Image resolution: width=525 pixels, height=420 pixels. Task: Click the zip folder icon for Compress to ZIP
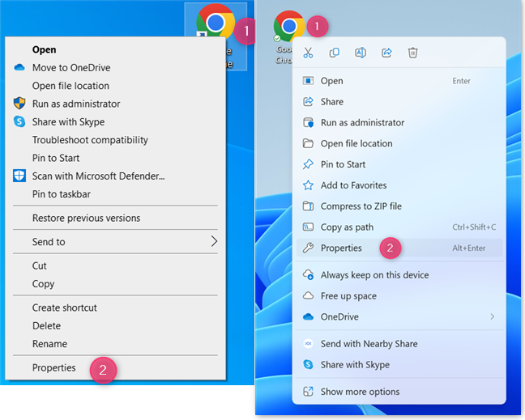click(x=308, y=206)
